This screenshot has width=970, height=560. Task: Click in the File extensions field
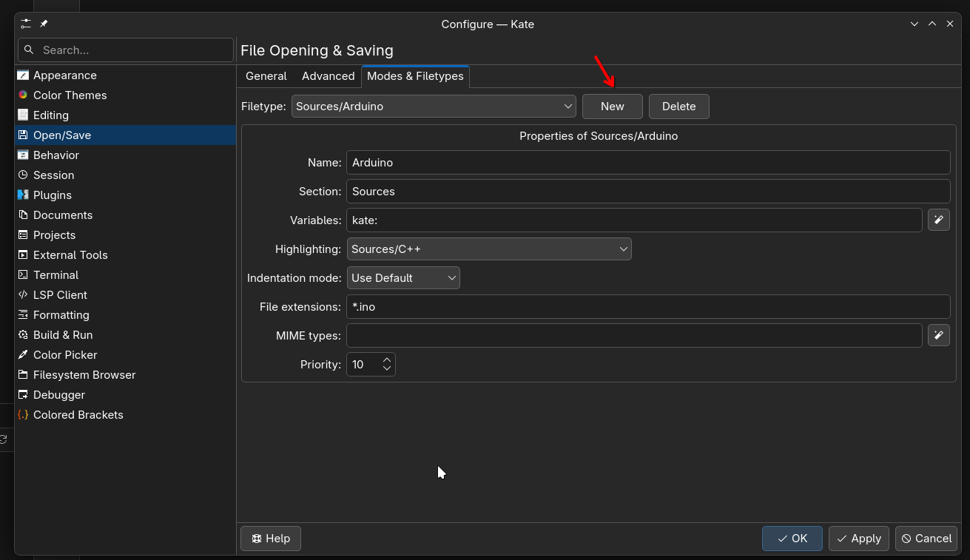[x=647, y=307]
